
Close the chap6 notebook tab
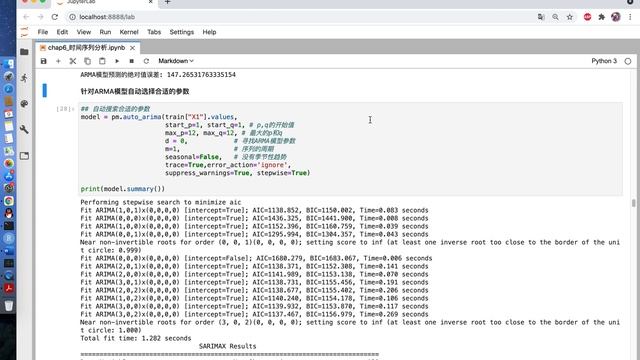(x=133, y=48)
